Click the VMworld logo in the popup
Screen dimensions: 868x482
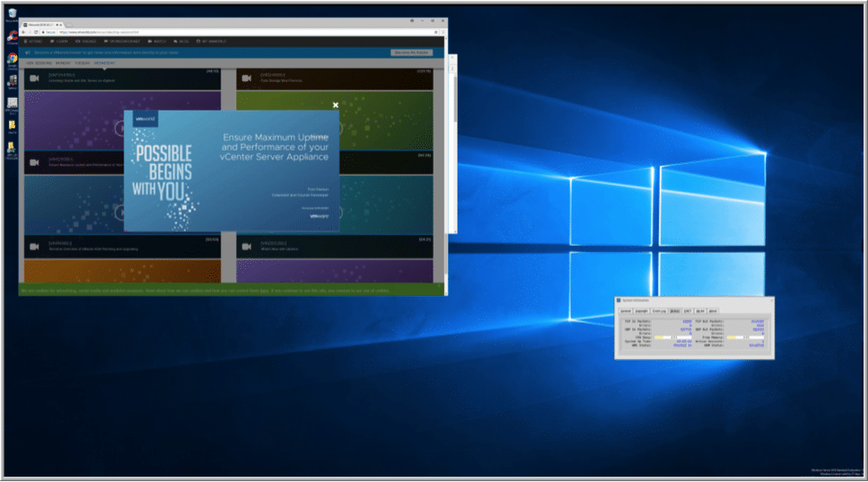click(146, 118)
